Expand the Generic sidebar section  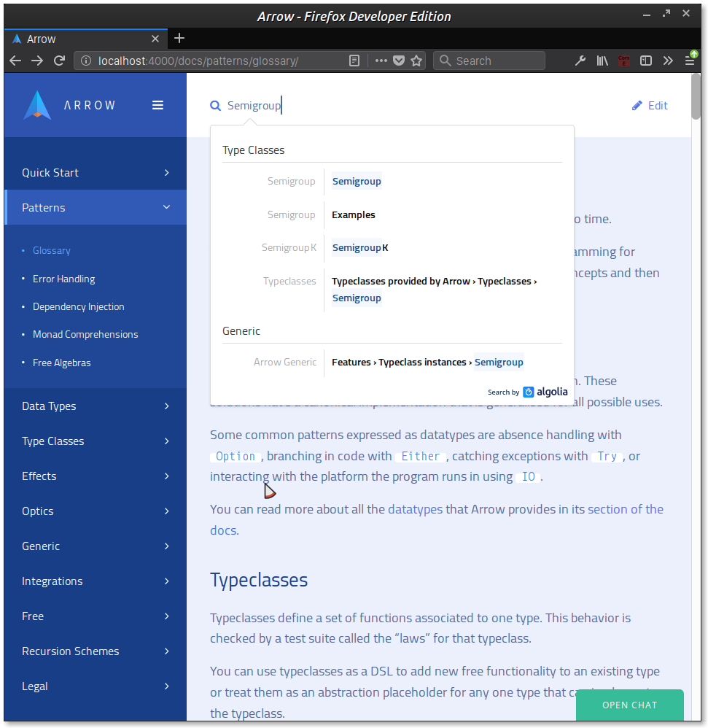96,546
